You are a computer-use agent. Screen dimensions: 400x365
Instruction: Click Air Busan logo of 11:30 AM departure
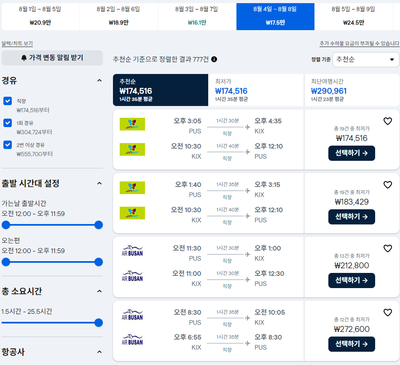point(132,251)
